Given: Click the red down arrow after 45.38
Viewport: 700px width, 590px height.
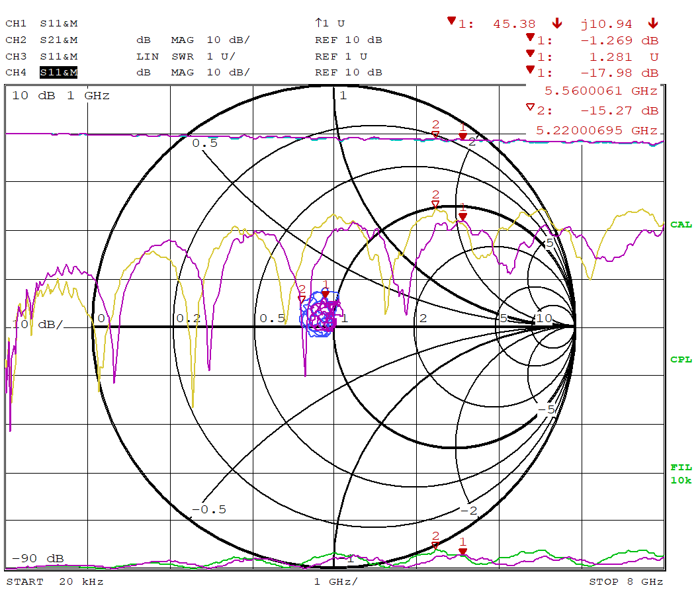Looking at the screenshot, I should tap(556, 23).
